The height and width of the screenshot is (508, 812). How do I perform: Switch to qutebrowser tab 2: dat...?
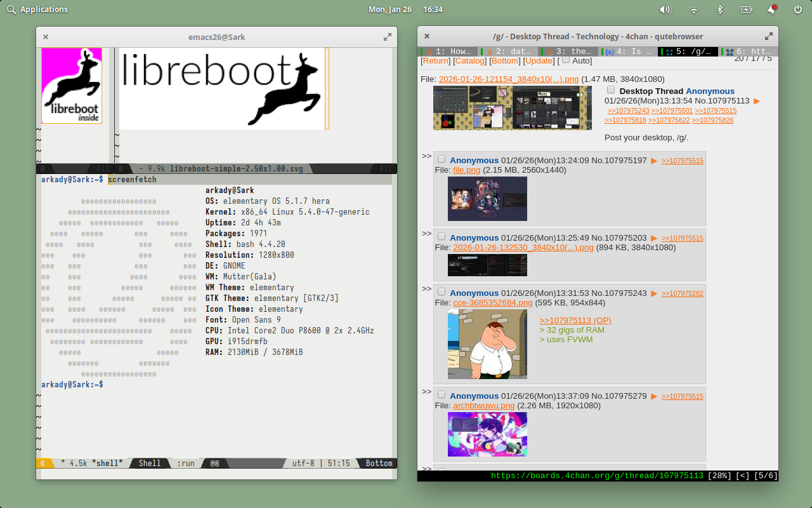(508, 51)
